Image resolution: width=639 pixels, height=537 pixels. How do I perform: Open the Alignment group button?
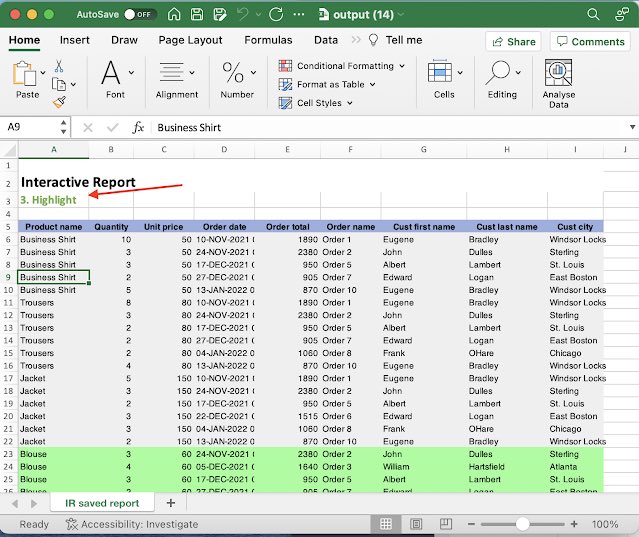point(176,80)
